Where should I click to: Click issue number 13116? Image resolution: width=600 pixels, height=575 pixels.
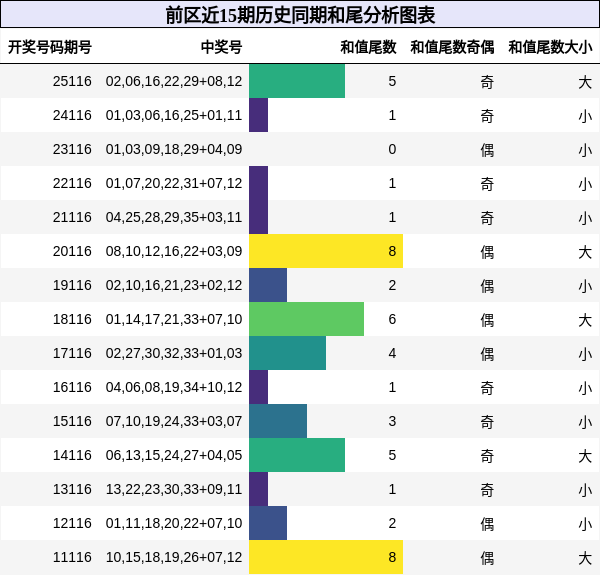tap(72, 489)
